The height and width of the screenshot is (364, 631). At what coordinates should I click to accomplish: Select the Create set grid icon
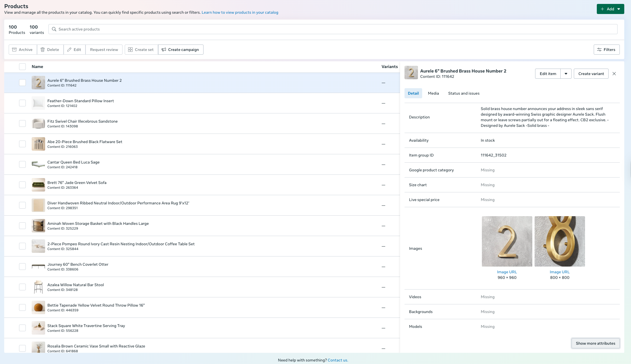pyautogui.click(x=130, y=49)
